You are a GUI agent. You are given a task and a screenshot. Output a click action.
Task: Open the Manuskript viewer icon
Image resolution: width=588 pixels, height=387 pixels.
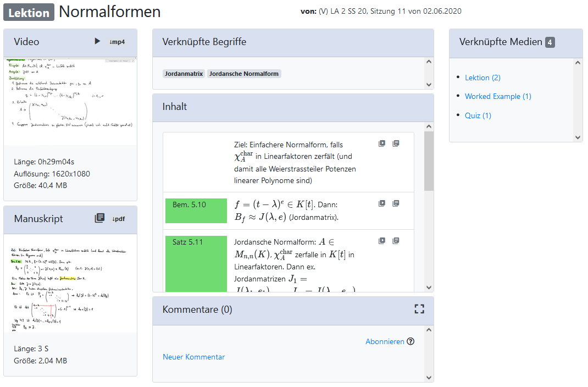tap(99, 218)
